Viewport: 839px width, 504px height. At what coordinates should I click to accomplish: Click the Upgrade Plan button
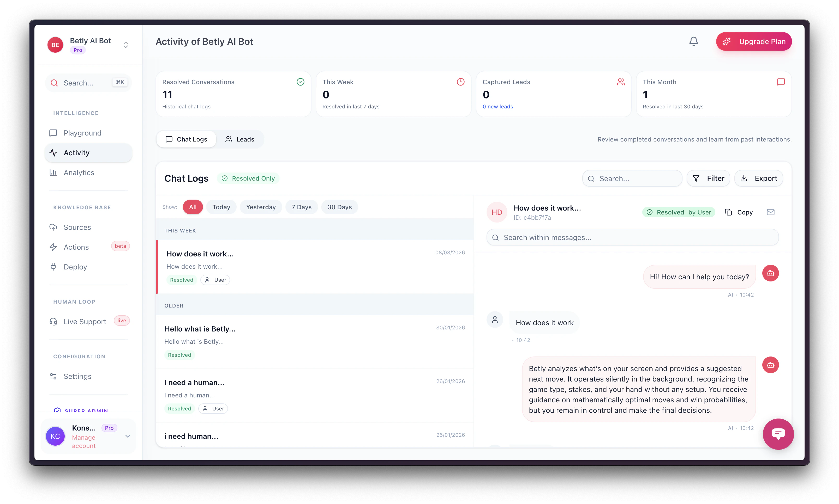coord(754,41)
